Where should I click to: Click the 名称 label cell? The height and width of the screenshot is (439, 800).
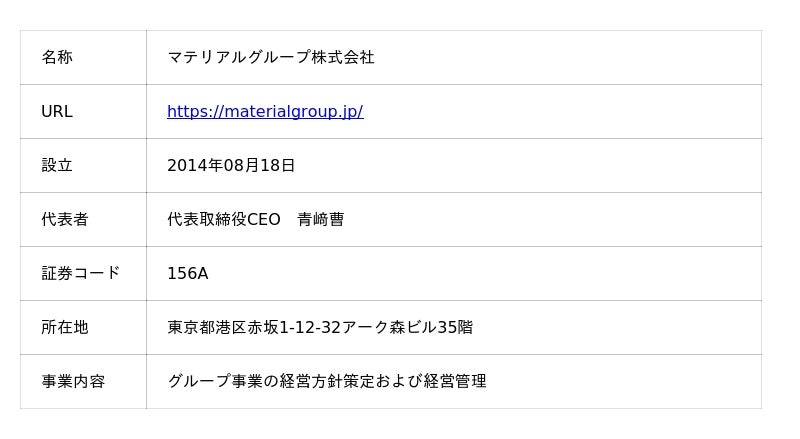click(x=57, y=58)
